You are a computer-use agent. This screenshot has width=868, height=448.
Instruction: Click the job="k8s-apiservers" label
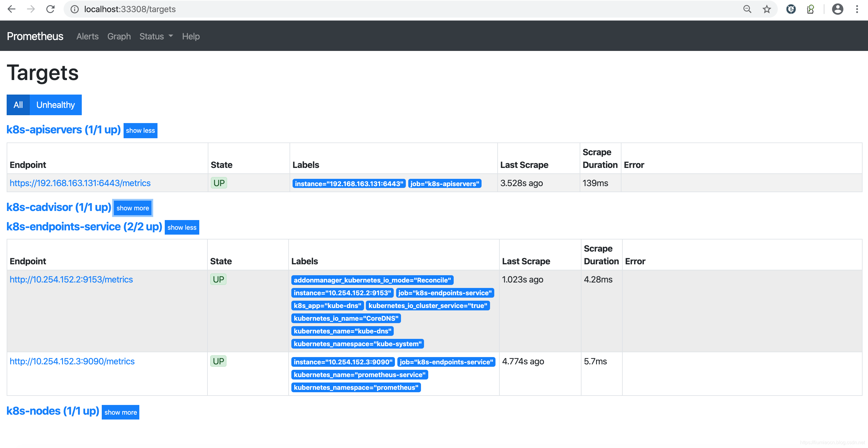pos(444,183)
